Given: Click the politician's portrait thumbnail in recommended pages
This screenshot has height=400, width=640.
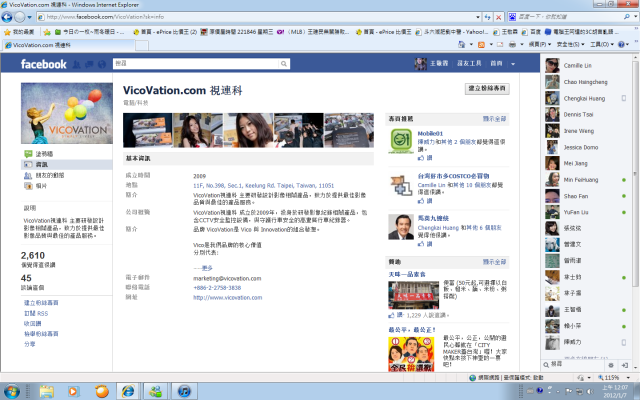Looking at the screenshot, I should tap(401, 227).
